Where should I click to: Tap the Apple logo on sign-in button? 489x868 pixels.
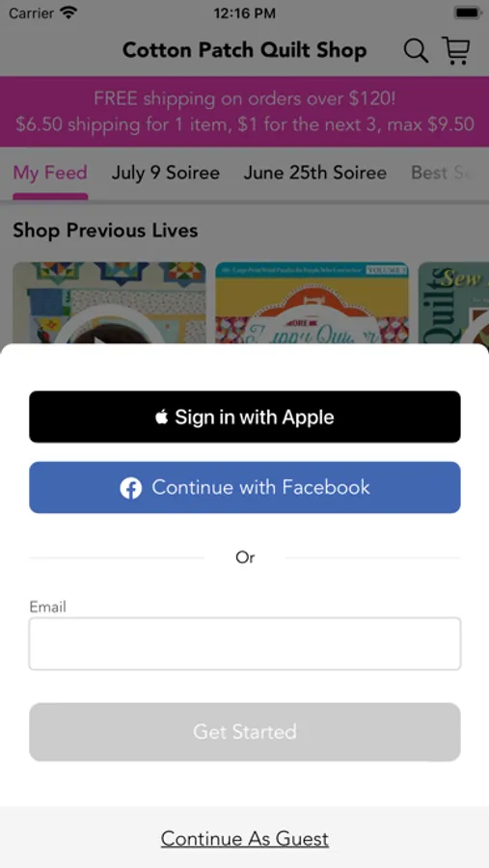(162, 417)
